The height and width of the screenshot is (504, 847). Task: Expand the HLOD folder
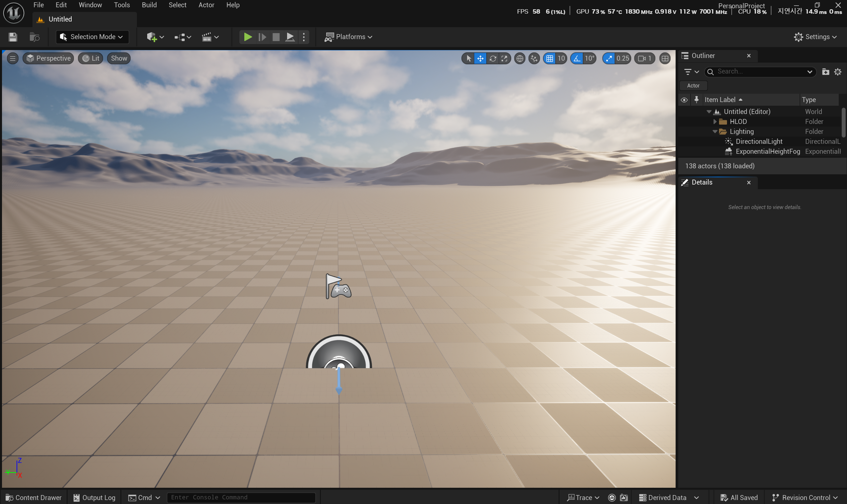714,122
